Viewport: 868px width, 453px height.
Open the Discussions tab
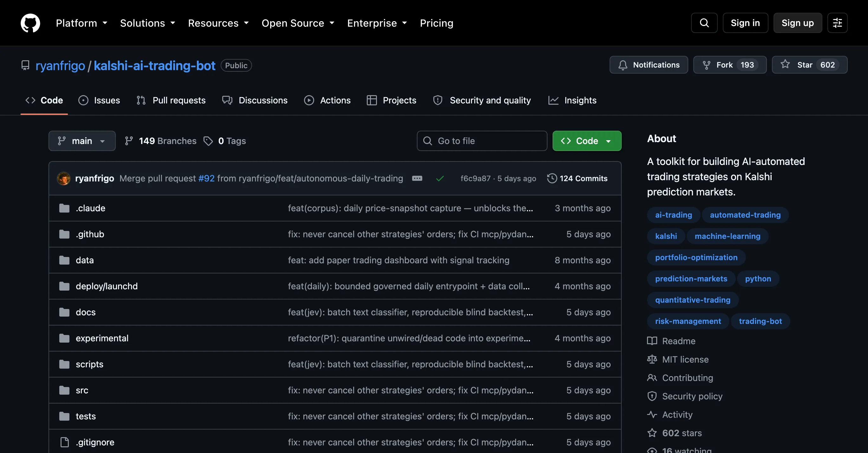(255, 101)
